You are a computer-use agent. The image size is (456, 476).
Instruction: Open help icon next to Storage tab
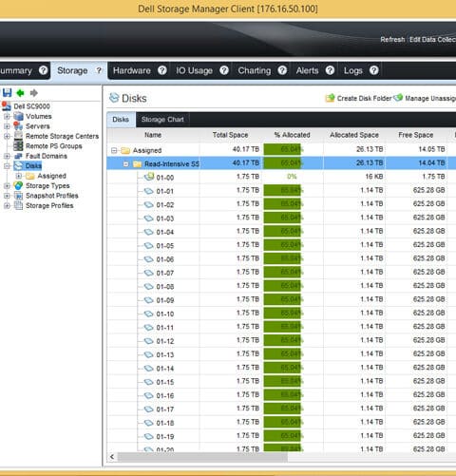(99, 70)
